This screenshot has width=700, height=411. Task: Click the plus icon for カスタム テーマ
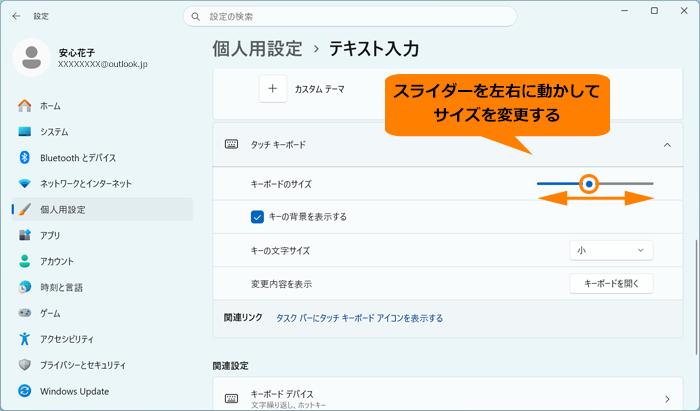[273, 89]
